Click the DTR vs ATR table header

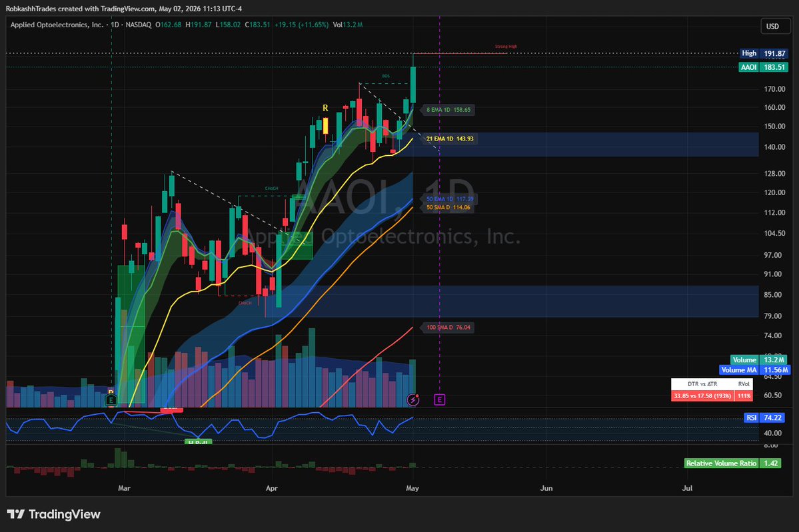[702, 384]
